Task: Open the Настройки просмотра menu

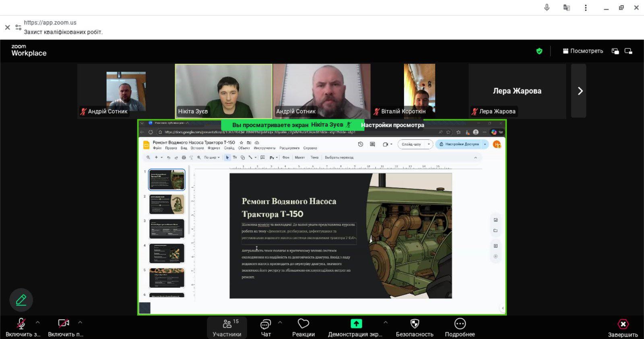Action: pos(392,125)
